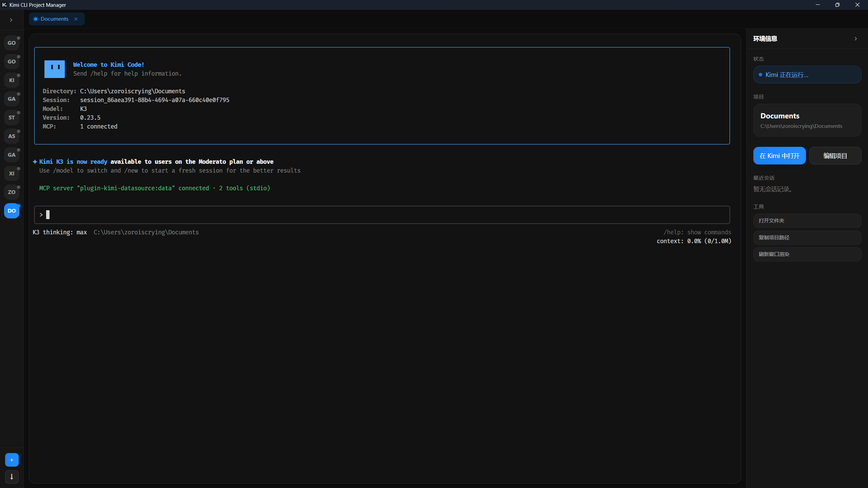
Task: Click the '环境信息' panel title
Action: (x=765, y=39)
